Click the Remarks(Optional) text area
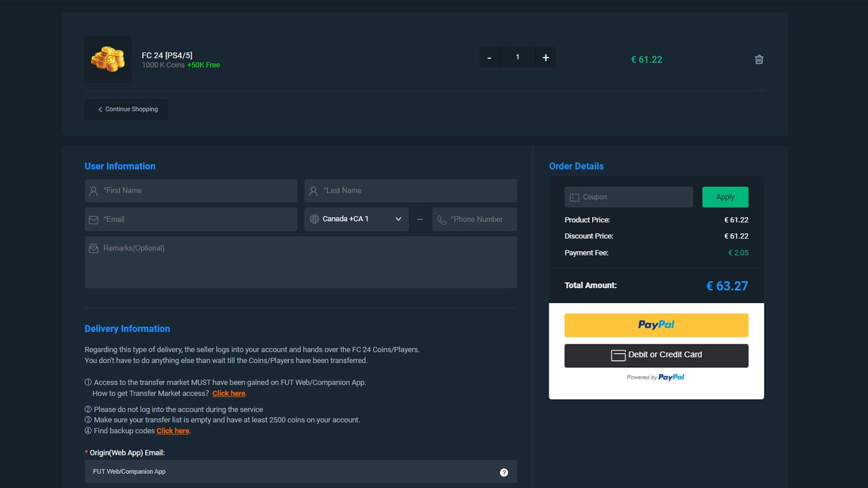This screenshot has height=488, width=868. [300, 262]
